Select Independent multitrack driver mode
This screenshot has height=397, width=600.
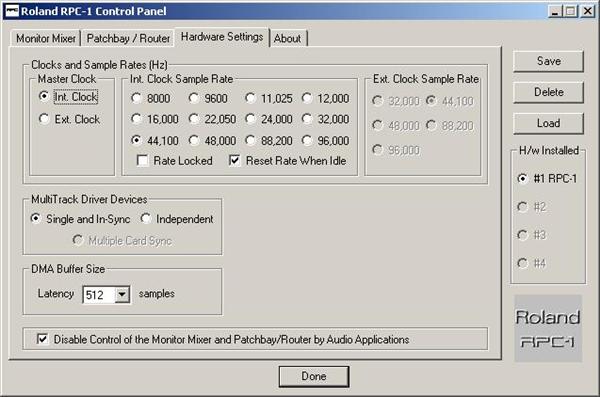(x=177, y=219)
